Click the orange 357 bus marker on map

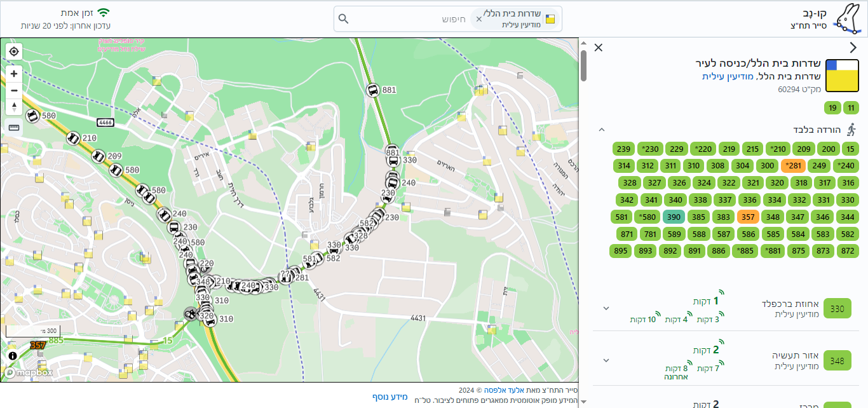37,345
